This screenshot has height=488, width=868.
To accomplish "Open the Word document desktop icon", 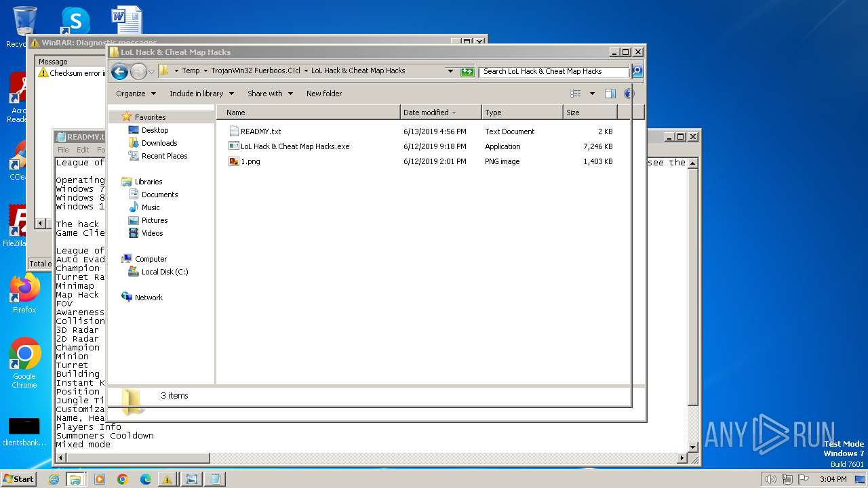I will (127, 20).
